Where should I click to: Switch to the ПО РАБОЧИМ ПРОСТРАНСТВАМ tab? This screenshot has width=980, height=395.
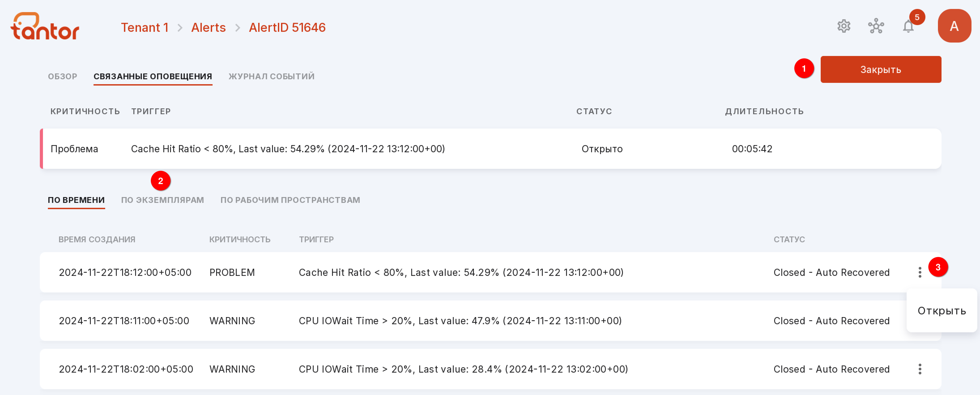click(290, 200)
